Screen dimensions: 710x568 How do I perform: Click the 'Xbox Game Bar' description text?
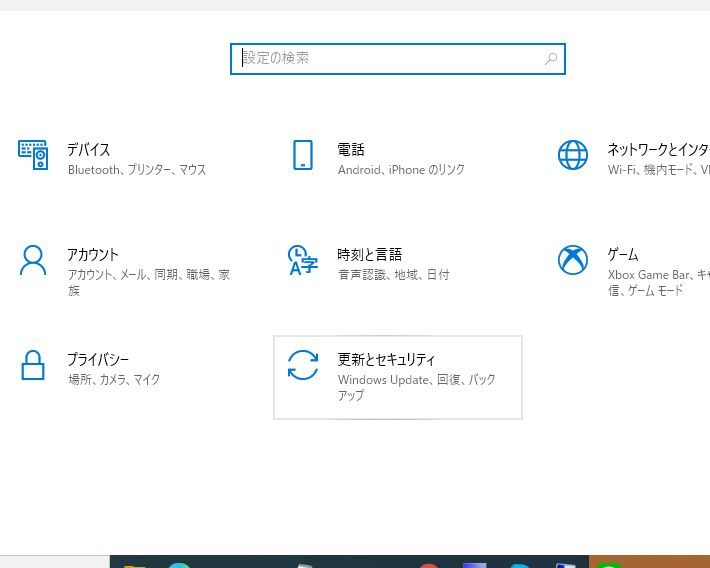pos(648,275)
